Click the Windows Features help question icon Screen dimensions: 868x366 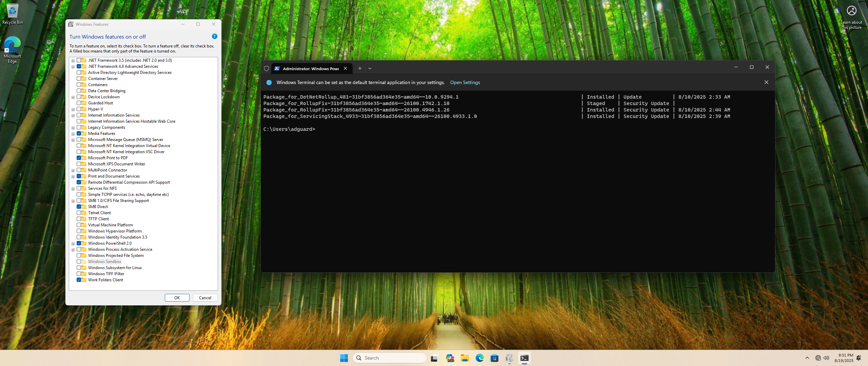pyautogui.click(x=214, y=36)
